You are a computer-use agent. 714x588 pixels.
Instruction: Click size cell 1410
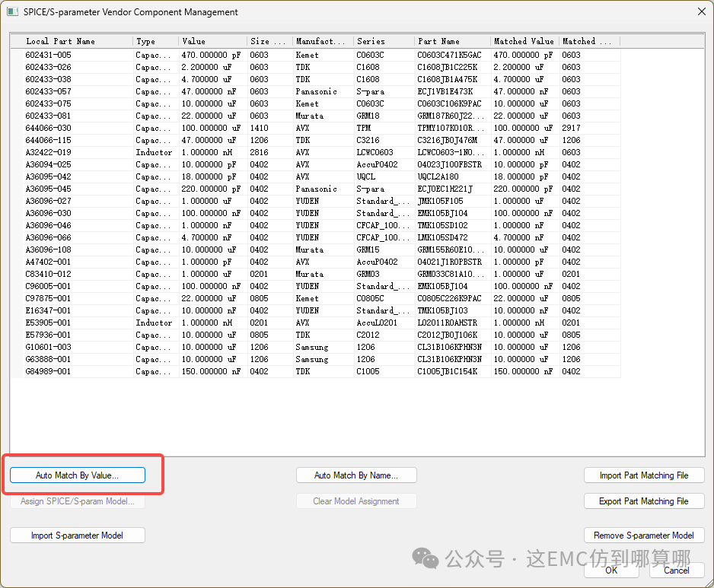click(259, 128)
